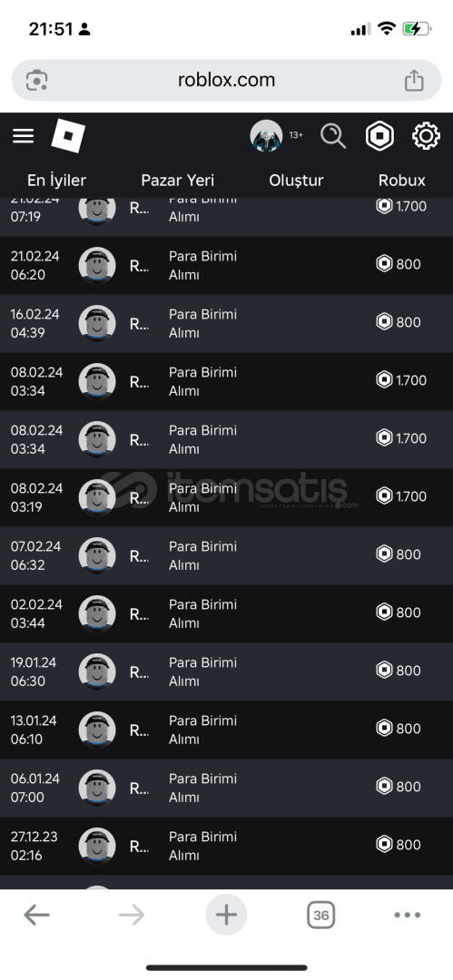Go back with browser back arrow

pyautogui.click(x=36, y=915)
